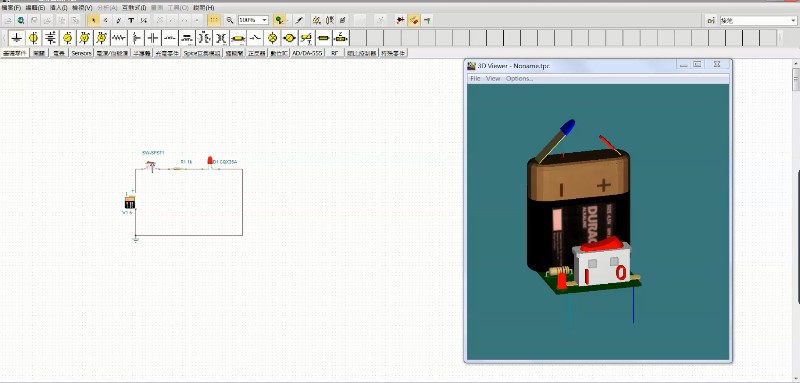Click the open file toolbar icon
The width and height of the screenshot is (800, 383).
coord(8,20)
